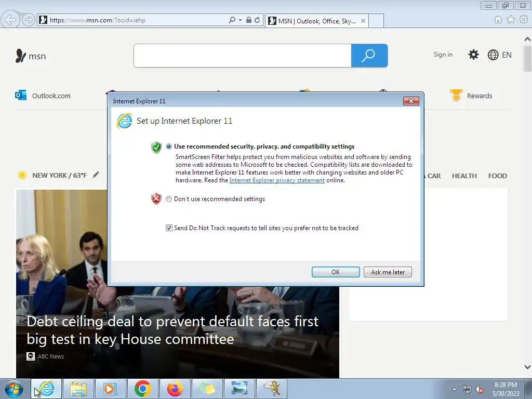Click the browser Back arrow button
532x399 pixels.
(10, 20)
